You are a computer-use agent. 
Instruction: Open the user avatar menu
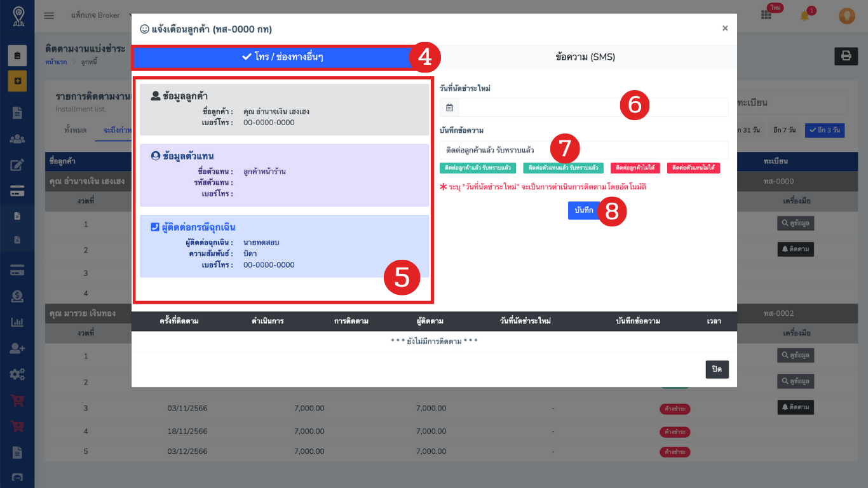pyautogui.click(x=846, y=16)
